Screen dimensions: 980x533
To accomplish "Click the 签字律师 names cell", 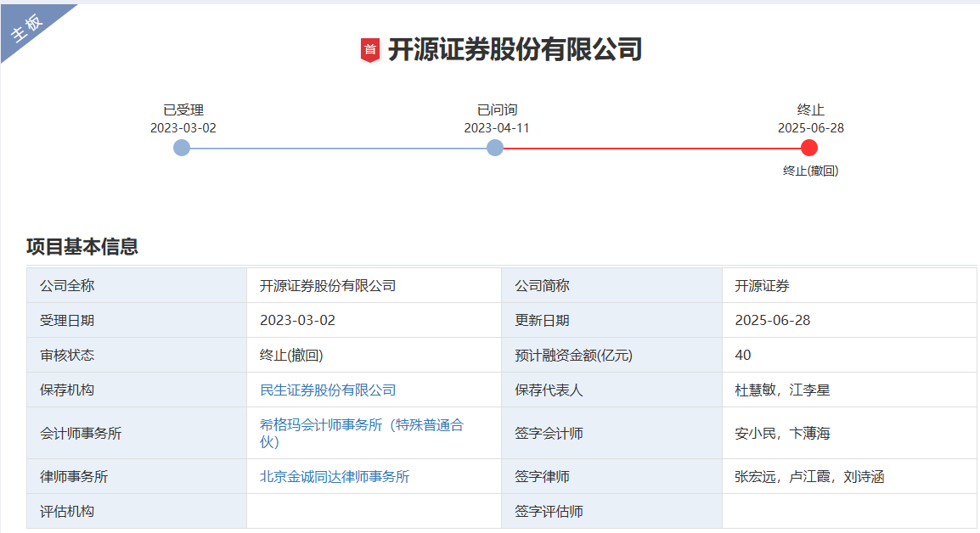I will coord(809,477).
